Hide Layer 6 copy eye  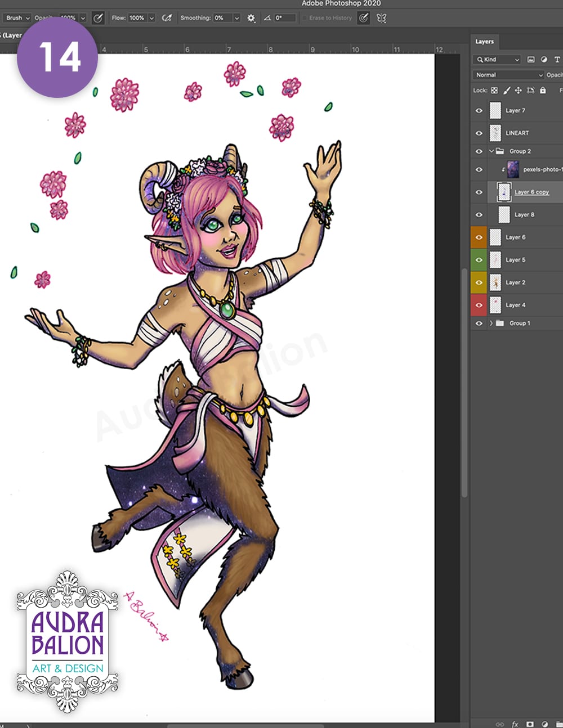coord(479,192)
